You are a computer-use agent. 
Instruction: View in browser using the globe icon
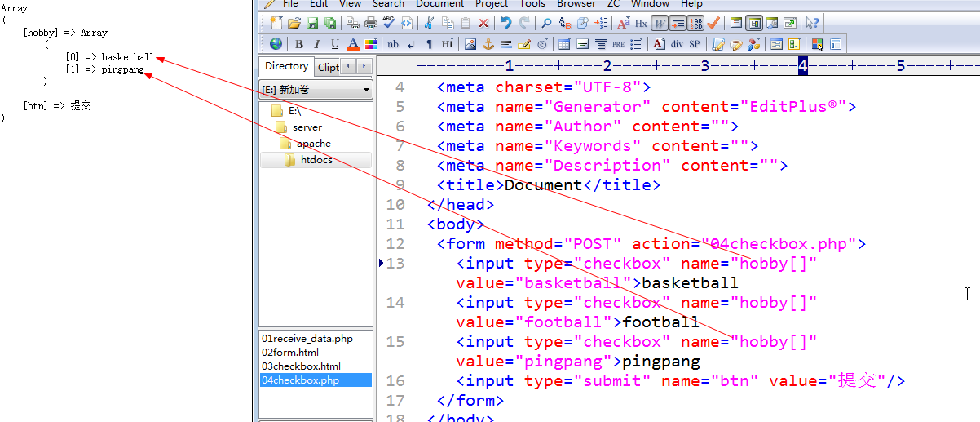point(276,44)
